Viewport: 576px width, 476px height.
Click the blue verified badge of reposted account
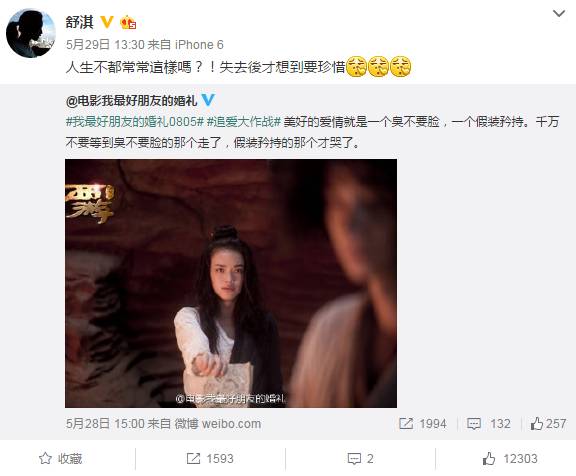click(208, 100)
